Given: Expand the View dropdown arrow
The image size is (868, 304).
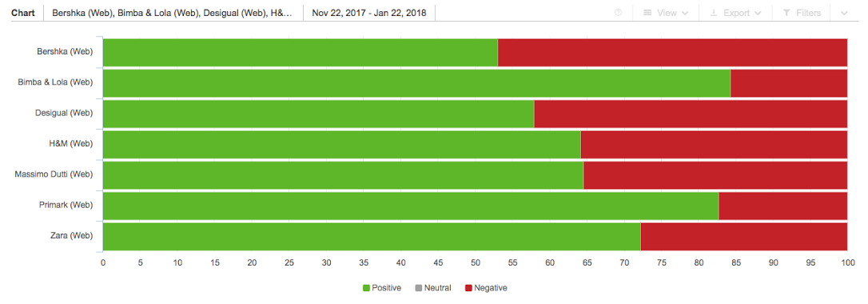Looking at the screenshot, I should 685,13.
